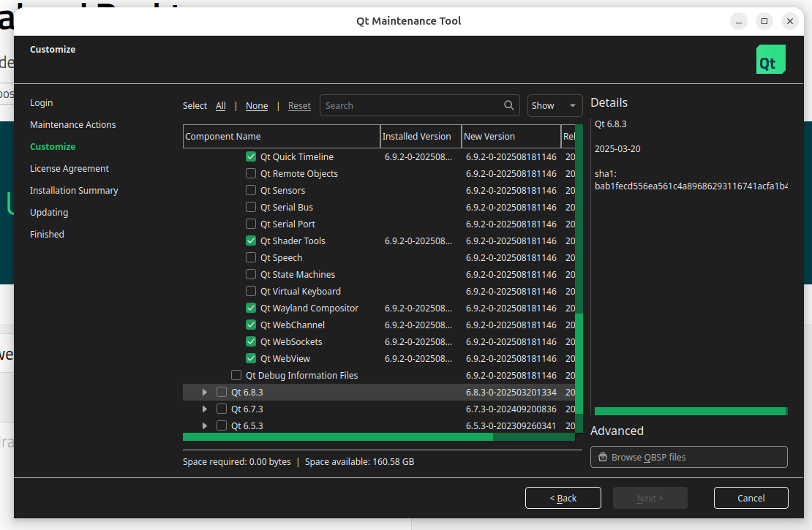Enable the Qt Serial Port component
The width and height of the screenshot is (812, 530).
pyautogui.click(x=251, y=224)
